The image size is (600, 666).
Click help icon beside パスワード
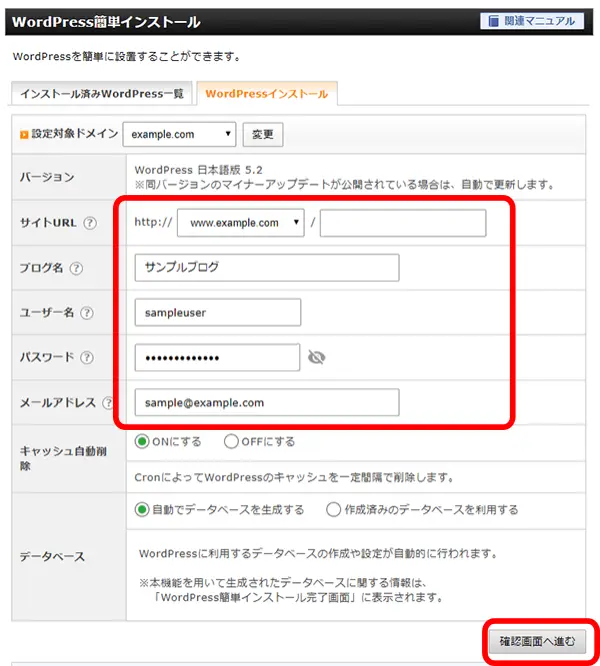click(x=87, y=358)
